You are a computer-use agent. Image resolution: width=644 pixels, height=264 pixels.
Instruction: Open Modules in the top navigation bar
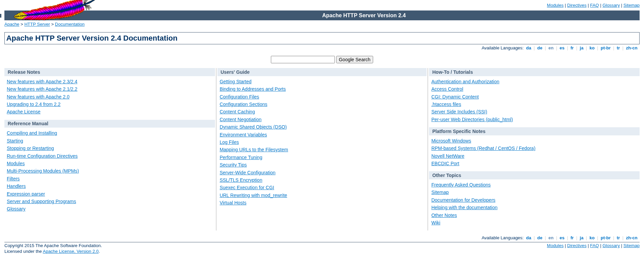pos(555,5)
